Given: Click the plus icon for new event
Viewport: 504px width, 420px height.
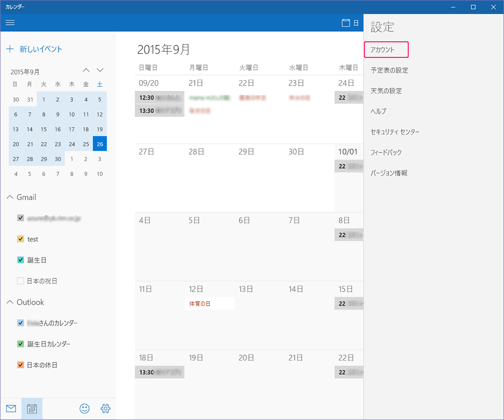Looking at the screenshot, I should [10, 49].
